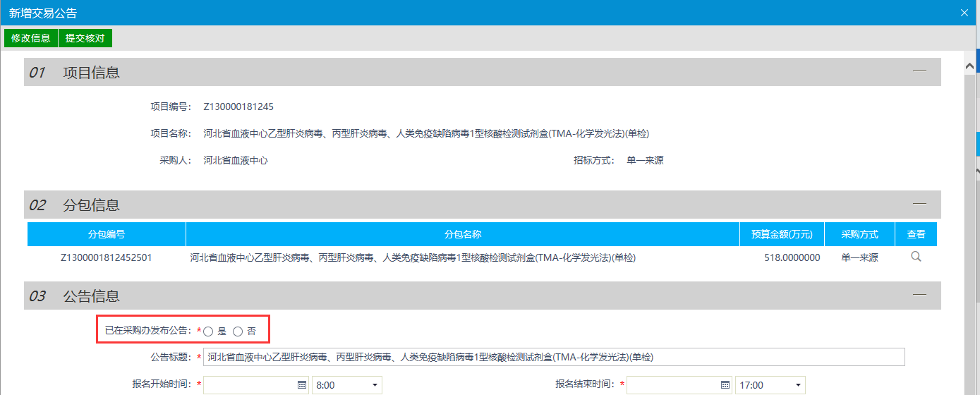Click the 提交核对 button
980x395 pixels.
pyautogui.click(x=85, y=38)
